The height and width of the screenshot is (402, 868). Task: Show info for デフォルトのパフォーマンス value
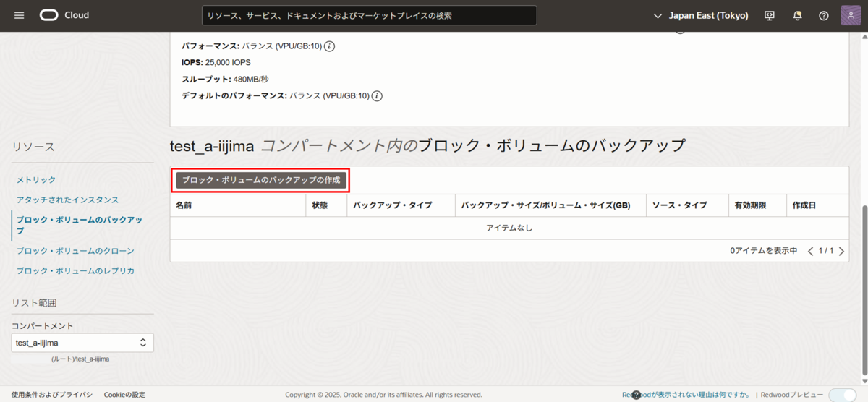(377, 95)
